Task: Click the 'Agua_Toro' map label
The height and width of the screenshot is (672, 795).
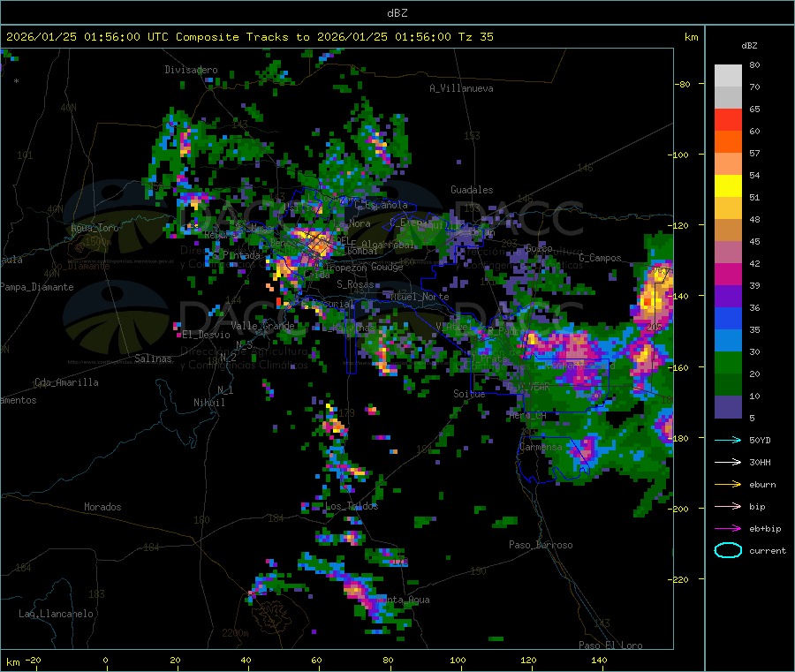Action: coord(95,228)
